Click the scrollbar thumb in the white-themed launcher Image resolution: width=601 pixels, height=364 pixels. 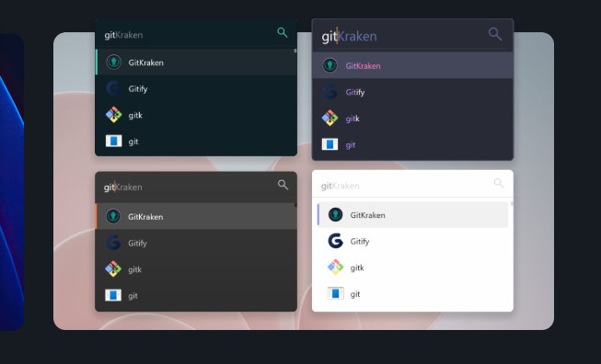coord(512,204)
